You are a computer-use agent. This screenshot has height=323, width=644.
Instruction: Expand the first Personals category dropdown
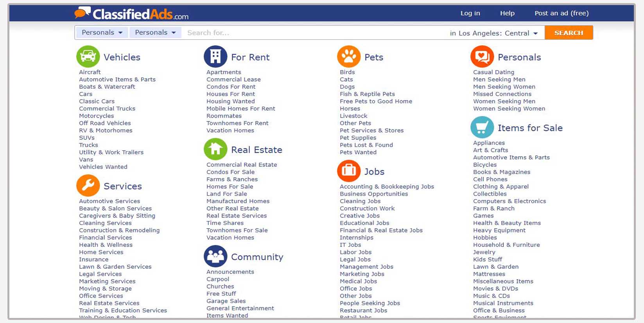tap(102, 32)
